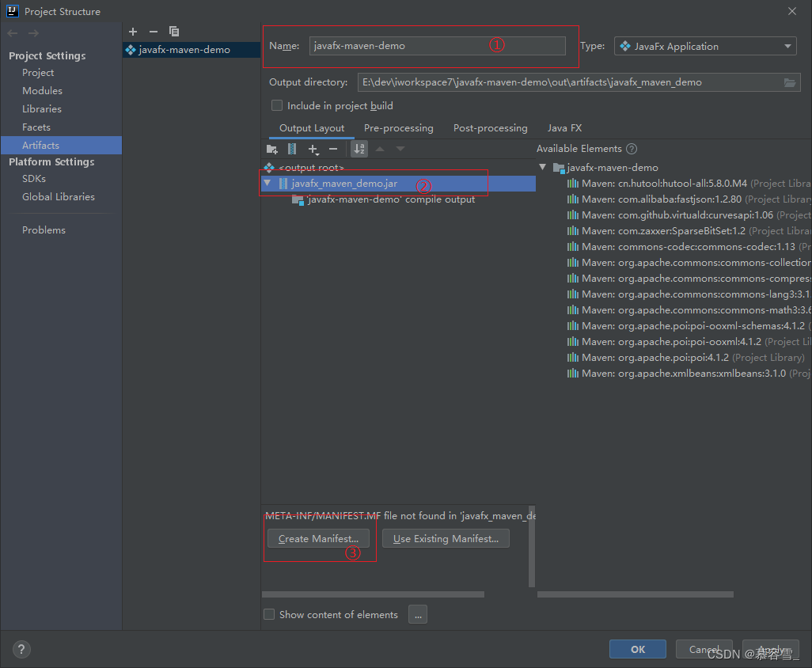Screen dimensions: 812x668
Task: Collapse javafx-maven-demo available elements node
Action: coord(542,167)
